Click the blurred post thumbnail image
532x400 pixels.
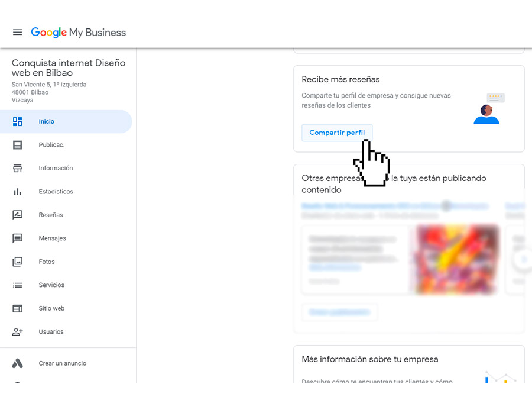coord(456,259)
